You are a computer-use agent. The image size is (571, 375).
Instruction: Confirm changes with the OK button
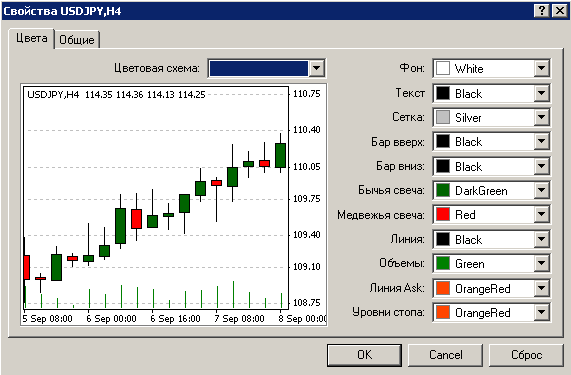pos(364,355)
